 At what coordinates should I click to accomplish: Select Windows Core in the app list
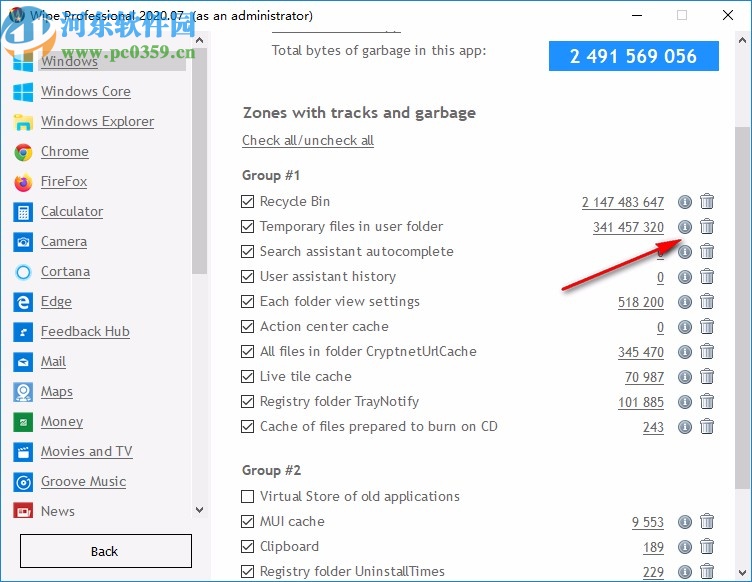click(x=85, y=91)
